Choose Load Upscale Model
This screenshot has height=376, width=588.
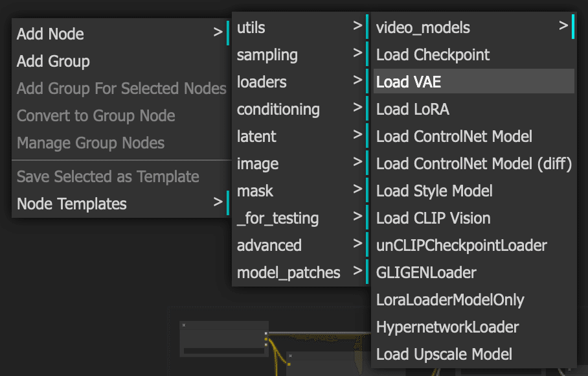click(x=474, y=354)
